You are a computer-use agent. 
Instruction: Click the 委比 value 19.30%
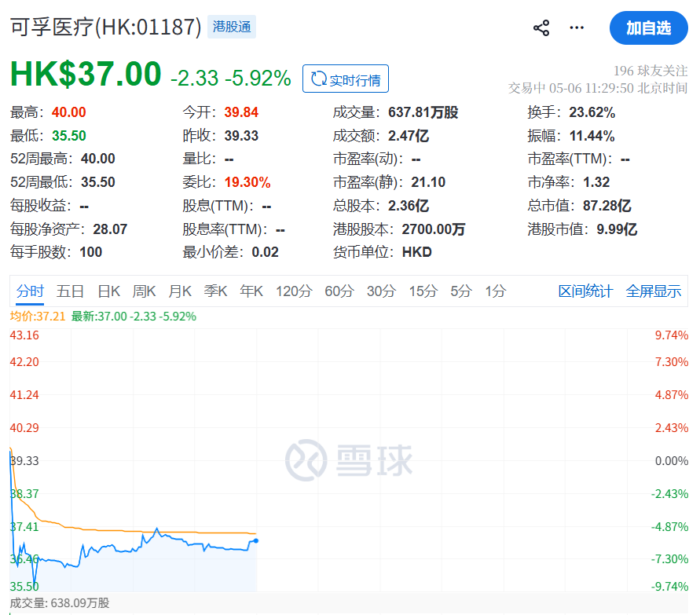(247, 181)
